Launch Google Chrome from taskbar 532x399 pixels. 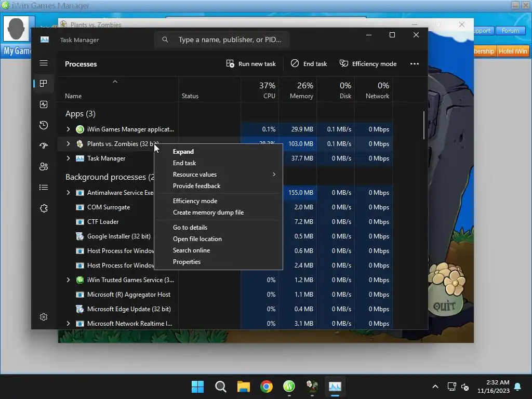(x=267, y=387)
